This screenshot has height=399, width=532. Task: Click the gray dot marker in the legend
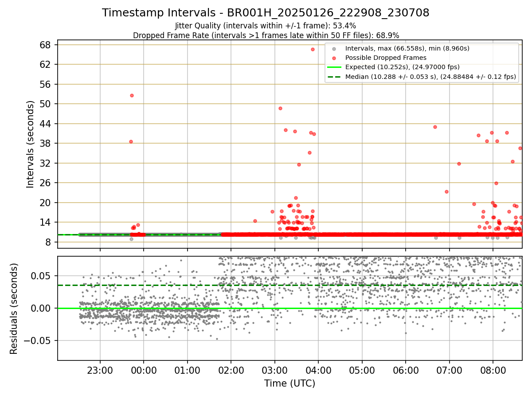(335, 48)
